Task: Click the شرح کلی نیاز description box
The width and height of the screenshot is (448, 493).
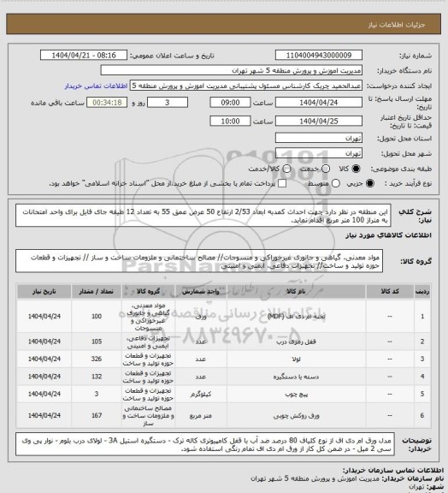Action: click(203, 216)
